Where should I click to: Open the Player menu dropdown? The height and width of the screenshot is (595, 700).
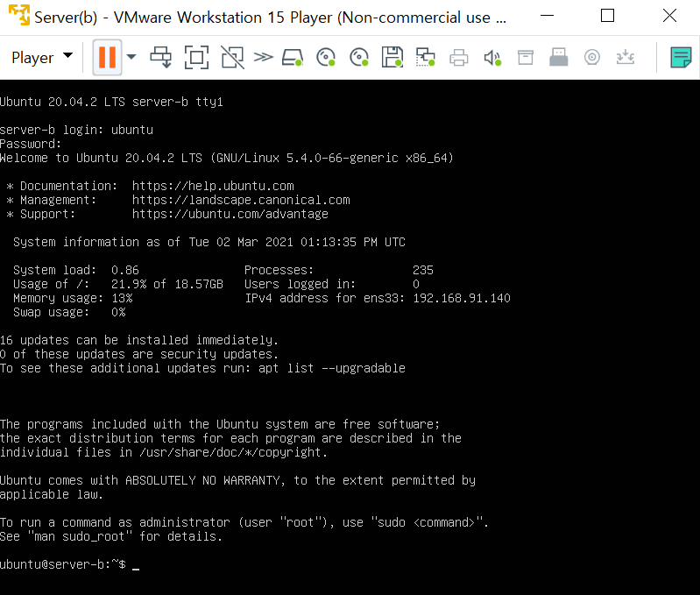coord(41,57)
